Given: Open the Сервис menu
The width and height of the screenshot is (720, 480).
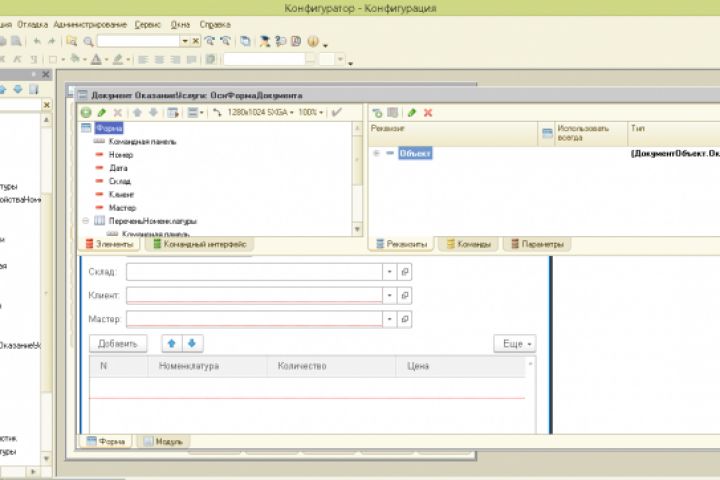Looking at the screenshot, I should [147, 24].
